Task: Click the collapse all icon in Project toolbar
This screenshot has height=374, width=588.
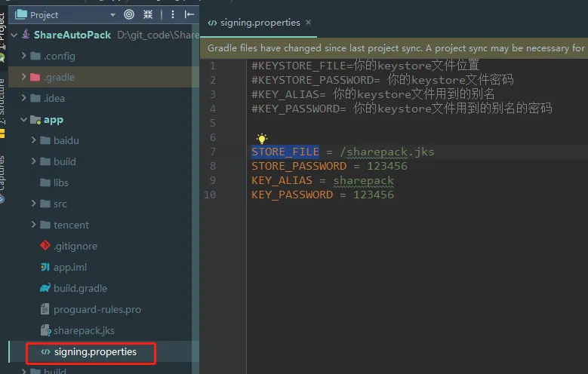Action: point(148,14)
